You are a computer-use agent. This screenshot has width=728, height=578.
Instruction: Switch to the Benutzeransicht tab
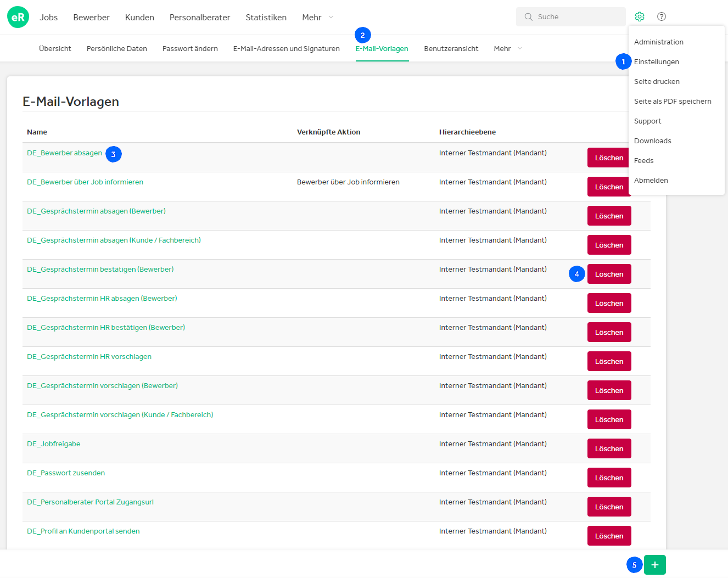(x=451, y=49)
